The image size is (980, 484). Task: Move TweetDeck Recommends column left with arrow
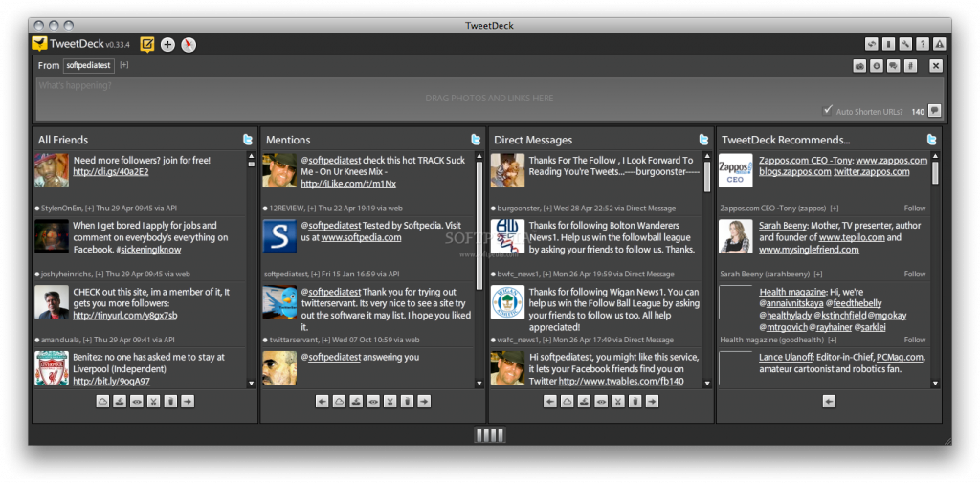point(830,402)
